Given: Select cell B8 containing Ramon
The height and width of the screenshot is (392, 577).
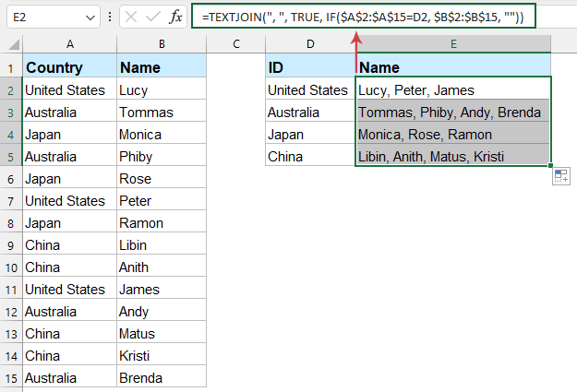Looking at the screenshot, I should (162, 221).
